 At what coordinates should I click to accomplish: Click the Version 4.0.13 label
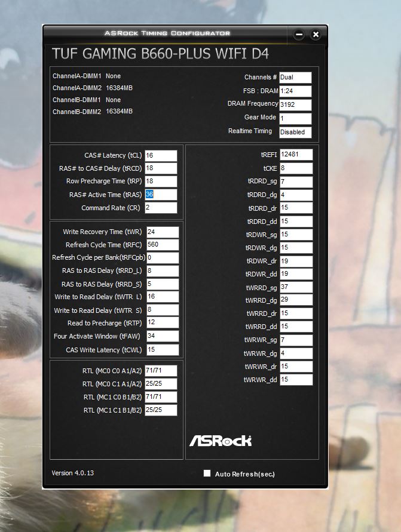point(73,473)
